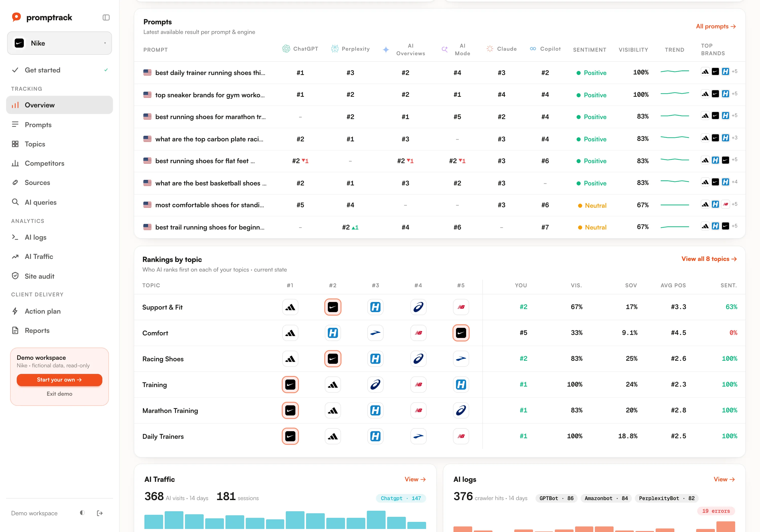Click the Perplexity column header icon

tap(335, 49)
